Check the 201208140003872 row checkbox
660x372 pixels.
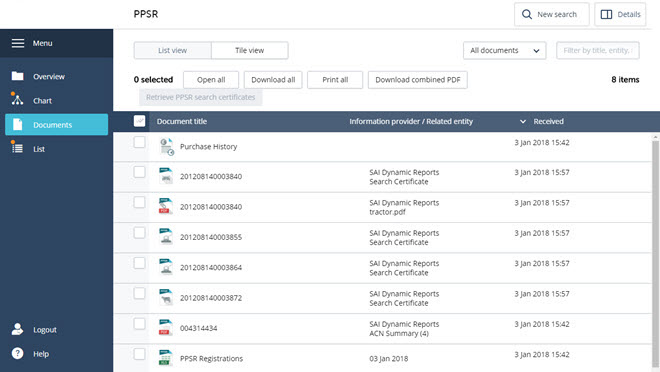139,293
